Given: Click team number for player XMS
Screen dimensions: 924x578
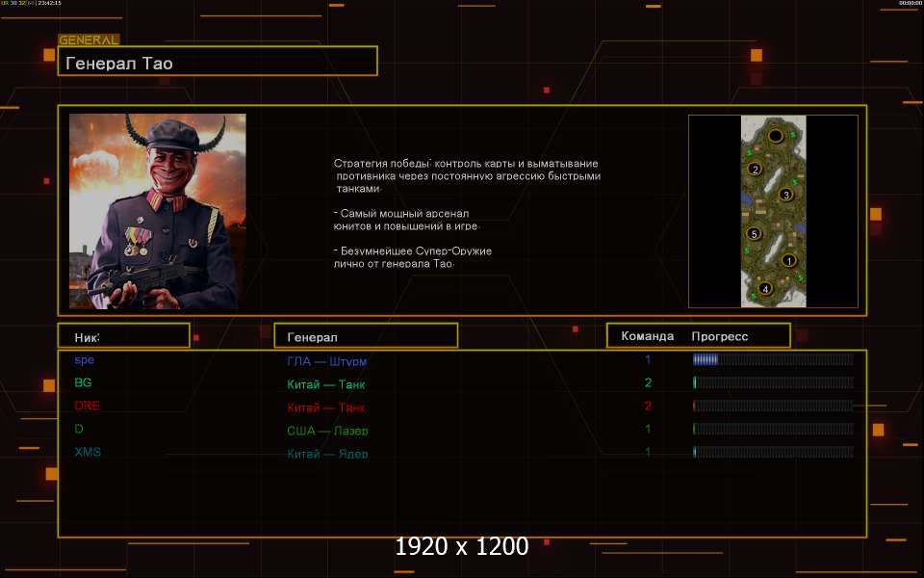Looking at the screenshot, I should click(x=648, y=453).
